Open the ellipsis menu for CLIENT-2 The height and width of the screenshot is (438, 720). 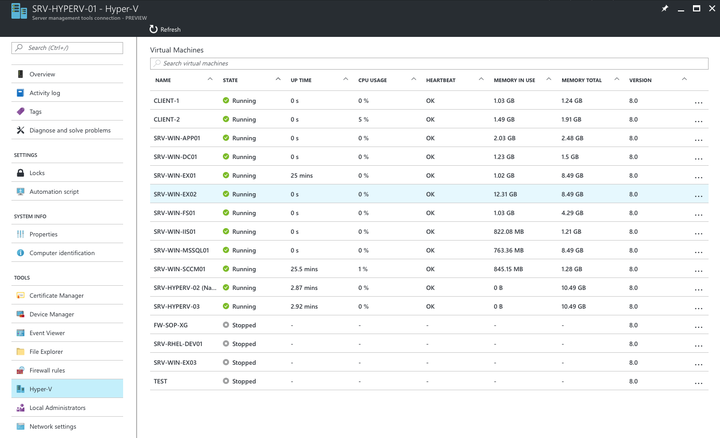pyautogui.click(x=698, y=121)
